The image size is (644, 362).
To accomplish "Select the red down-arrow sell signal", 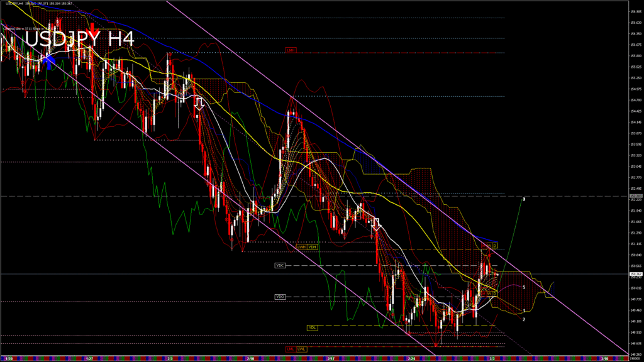I will click(94, 30).
